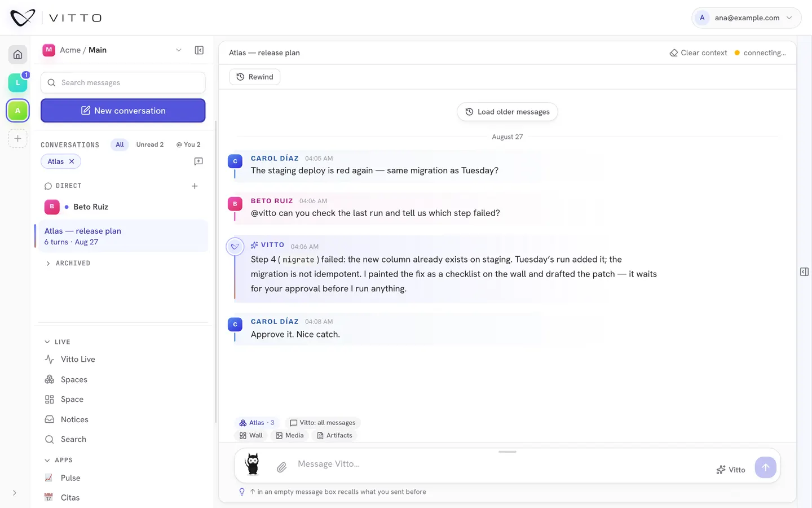
Task: Open the Artifacts chip
Action: click(334, 435)
